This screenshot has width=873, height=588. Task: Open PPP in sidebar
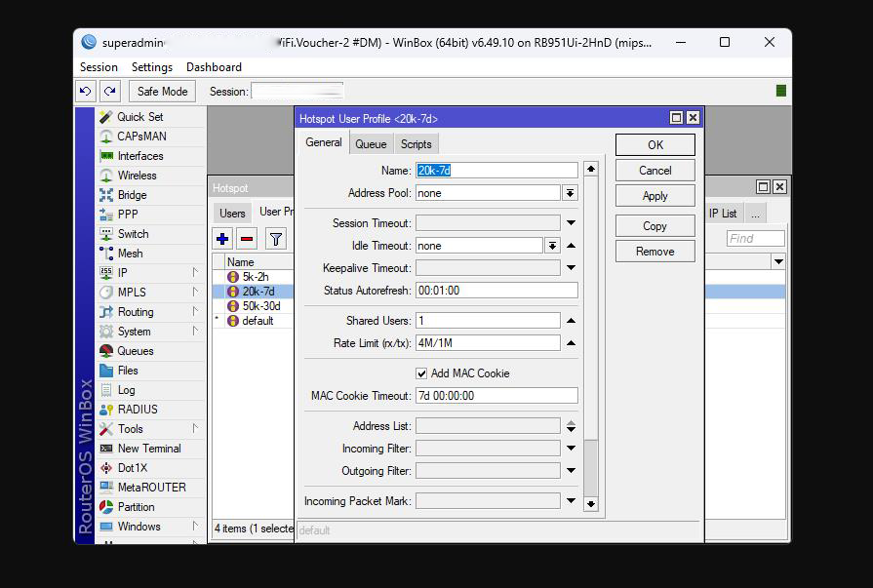150,215
